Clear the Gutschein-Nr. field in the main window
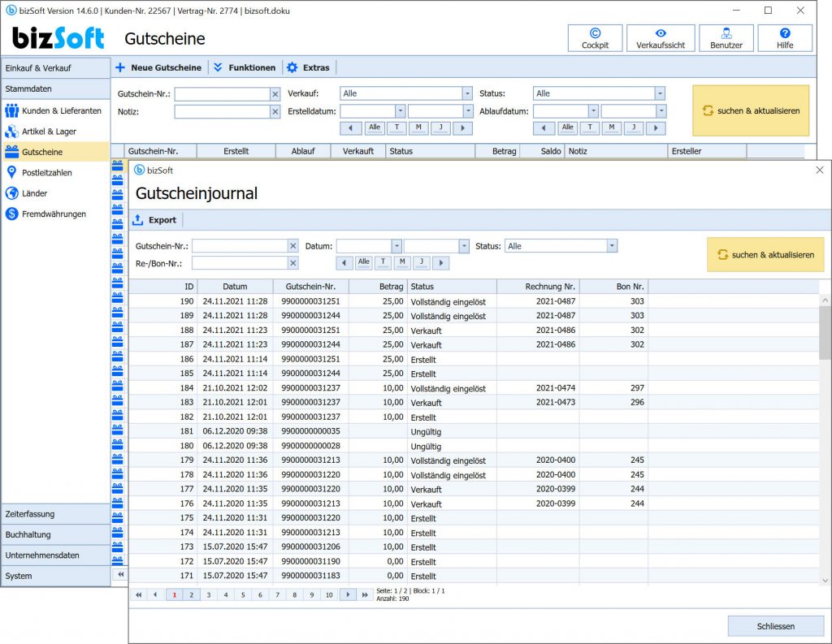 pyautogui.click(x=275, y=94)
